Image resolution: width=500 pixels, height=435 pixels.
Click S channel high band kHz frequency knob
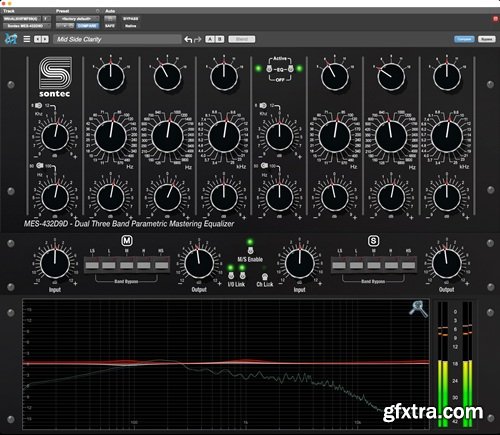point(447,136)
